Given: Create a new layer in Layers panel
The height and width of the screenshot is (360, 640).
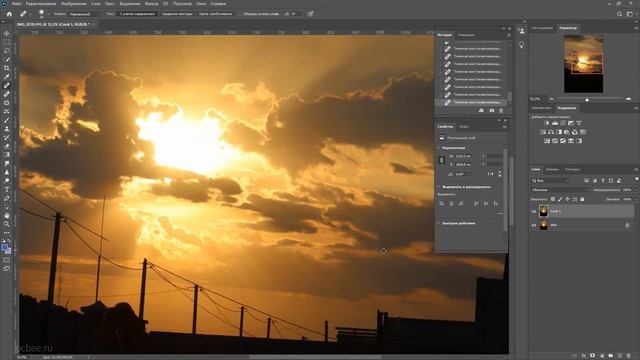Looking at the screenshot, I should click(x=620, y=356).
